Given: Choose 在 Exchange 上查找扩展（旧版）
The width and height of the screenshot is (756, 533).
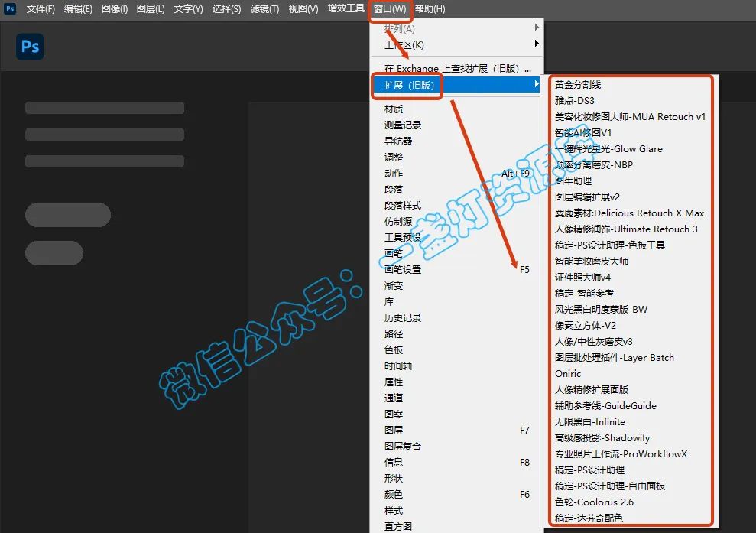Looking at the screenshot, I should 456,69.
